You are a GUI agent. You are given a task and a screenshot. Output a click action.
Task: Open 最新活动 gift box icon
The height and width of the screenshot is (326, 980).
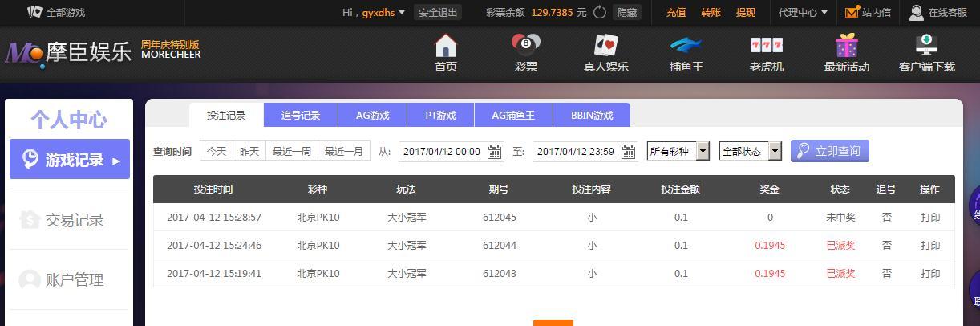(x=846, y=45)
